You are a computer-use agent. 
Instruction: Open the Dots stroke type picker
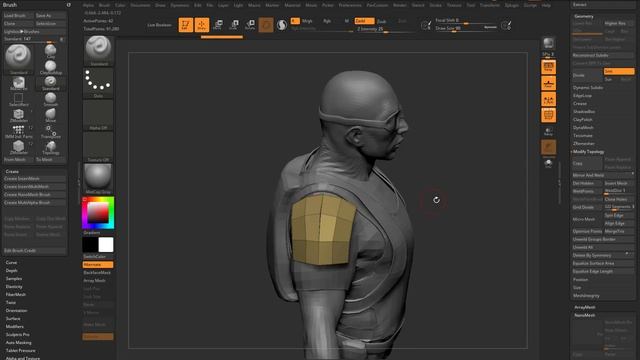pos(98,83)
